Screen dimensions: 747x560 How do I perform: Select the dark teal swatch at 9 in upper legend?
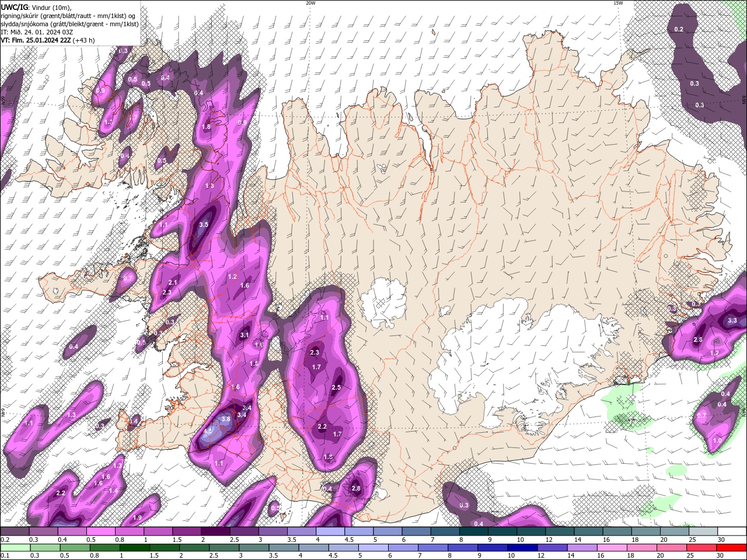[x=502, y=531]
